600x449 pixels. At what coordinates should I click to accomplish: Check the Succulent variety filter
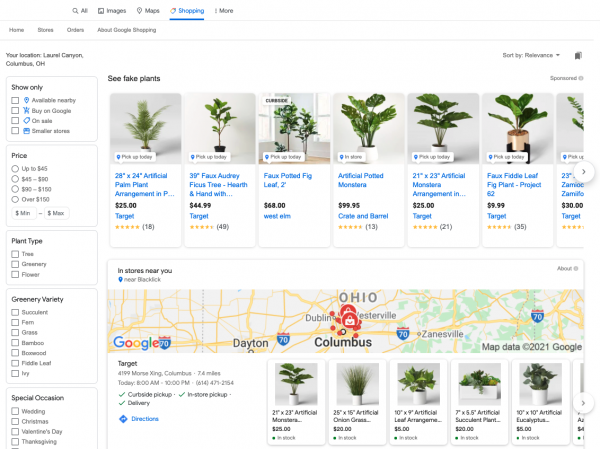pyautogui.click(x=15, y=312)
